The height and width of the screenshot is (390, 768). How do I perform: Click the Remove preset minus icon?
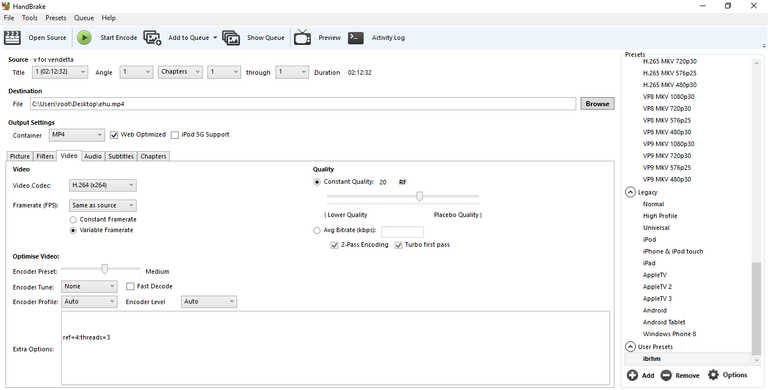666,375
